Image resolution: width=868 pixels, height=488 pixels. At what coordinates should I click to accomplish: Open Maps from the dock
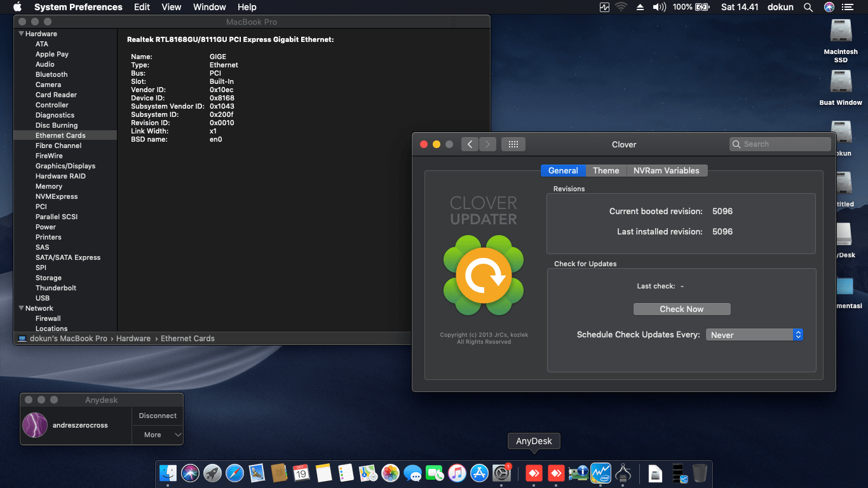[368, 473]
